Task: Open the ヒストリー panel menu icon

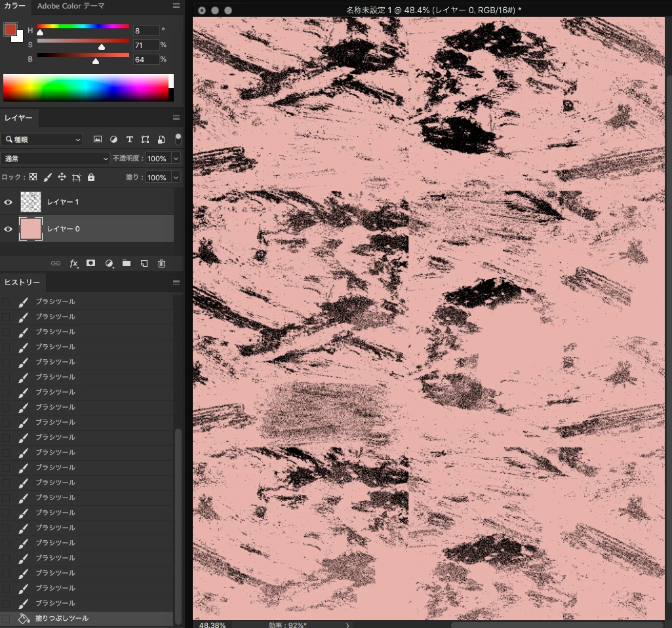Action: pos(176,282)
